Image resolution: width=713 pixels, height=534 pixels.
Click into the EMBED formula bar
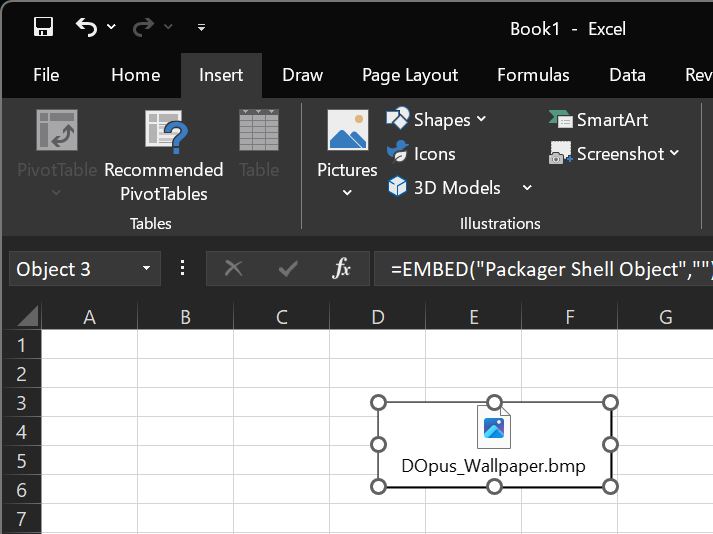pos(543,269)
